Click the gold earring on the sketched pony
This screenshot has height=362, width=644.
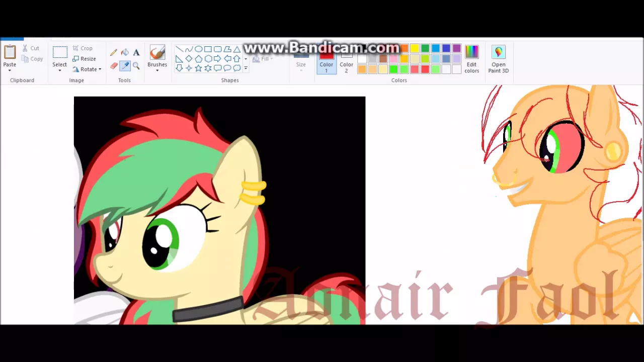pos(613,151)
